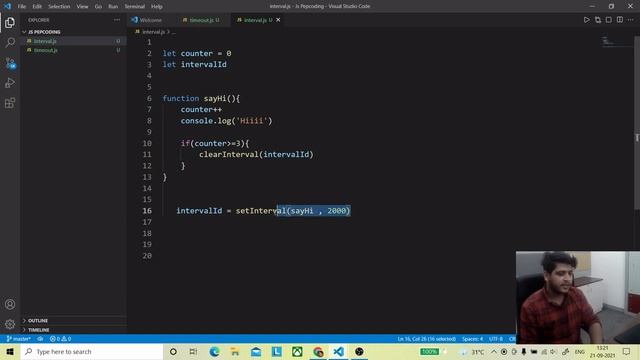The width and height of the screenshot is (640, 360).
Task: Open the Source Control view
Action: tap(10, 62)
